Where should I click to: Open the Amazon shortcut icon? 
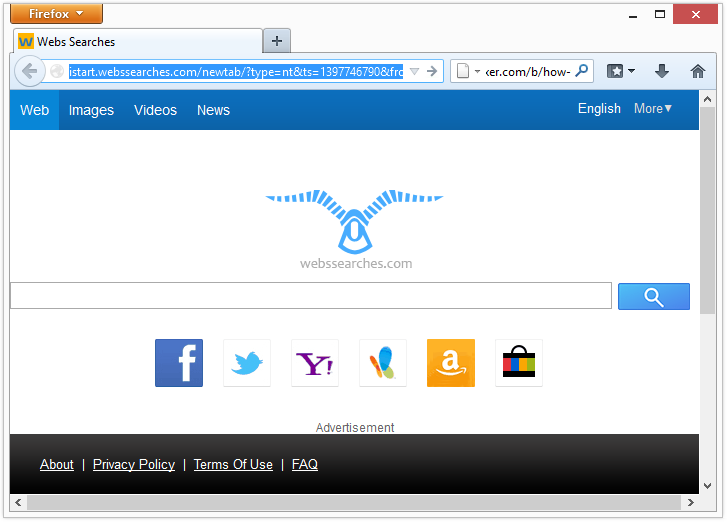click(451, 363)
